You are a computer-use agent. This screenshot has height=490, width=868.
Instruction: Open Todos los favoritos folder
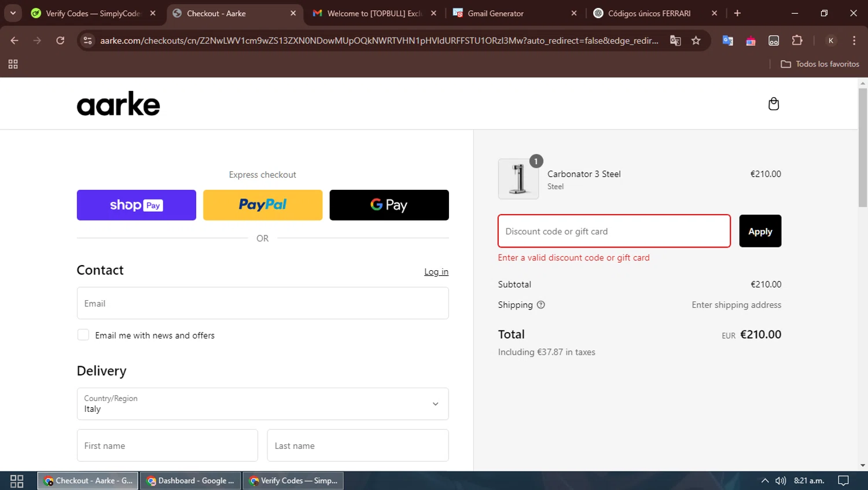click(x=820, y=64)
